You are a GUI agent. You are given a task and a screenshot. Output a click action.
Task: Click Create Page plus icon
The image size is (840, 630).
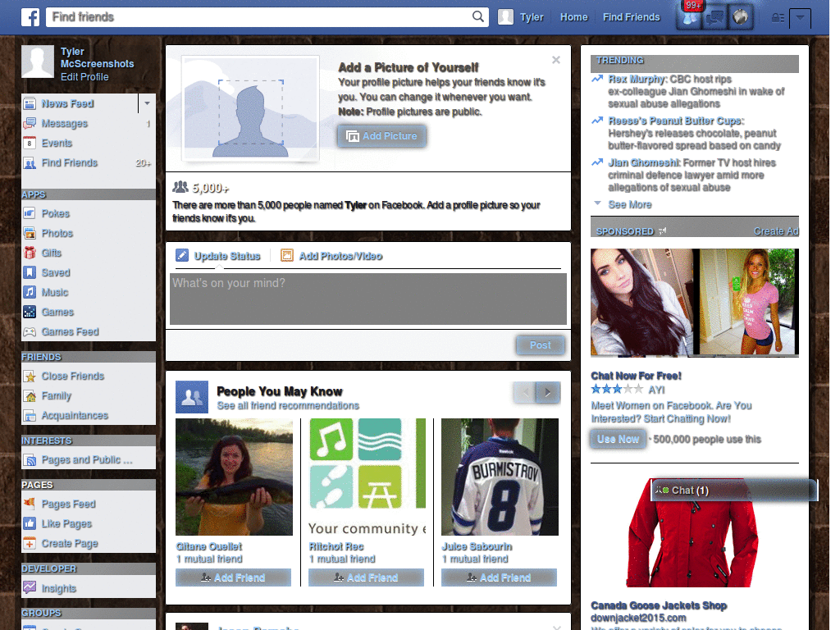pyautogui.click(x=30, y=543)
